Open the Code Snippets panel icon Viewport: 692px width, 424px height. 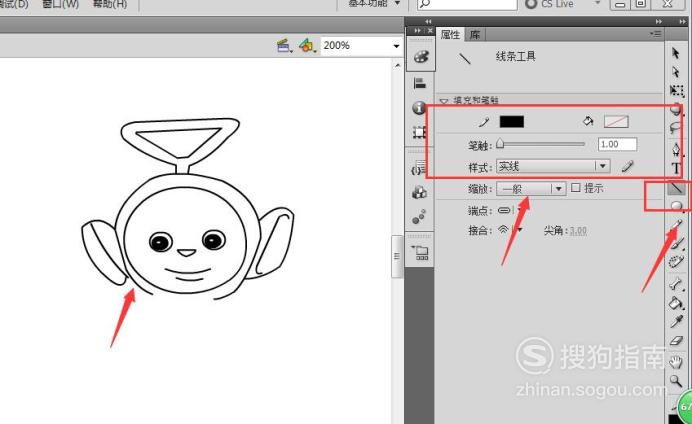point(417,169)
